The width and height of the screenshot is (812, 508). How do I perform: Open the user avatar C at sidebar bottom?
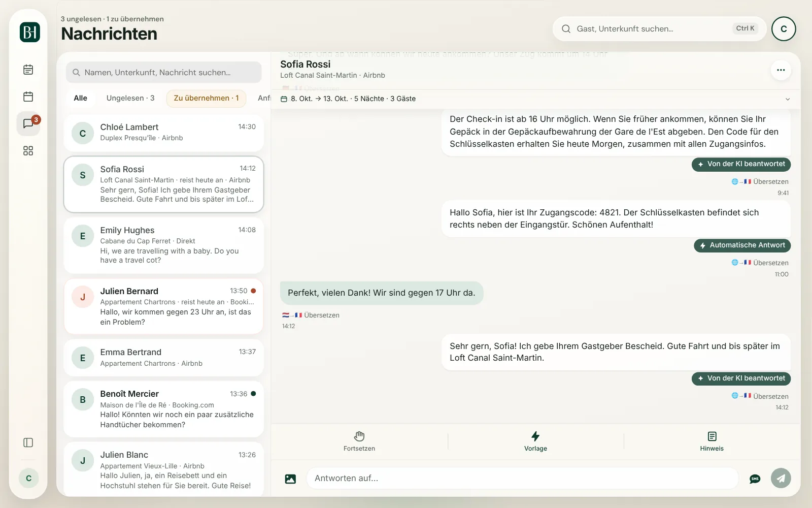tap(28, 478)
